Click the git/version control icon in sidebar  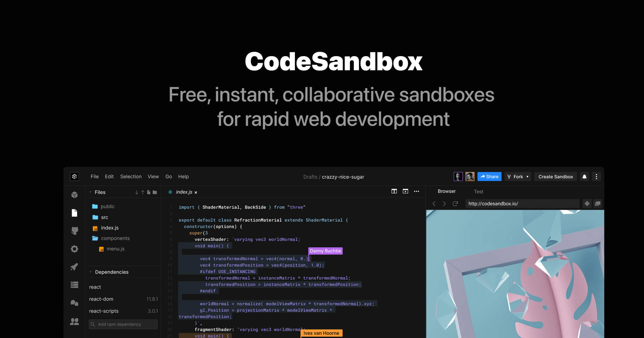(75, 230)
